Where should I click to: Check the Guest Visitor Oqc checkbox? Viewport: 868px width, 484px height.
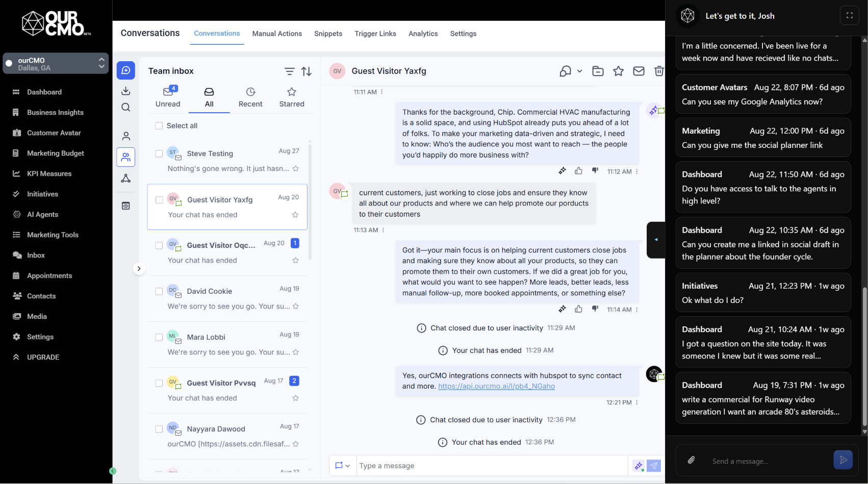tap(159, 245)
